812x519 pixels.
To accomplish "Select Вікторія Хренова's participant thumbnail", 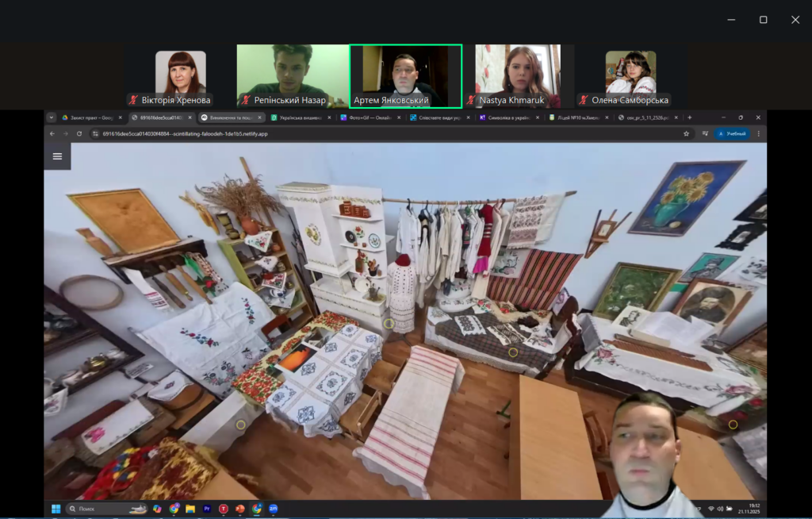I will click(x=180, y=75).
